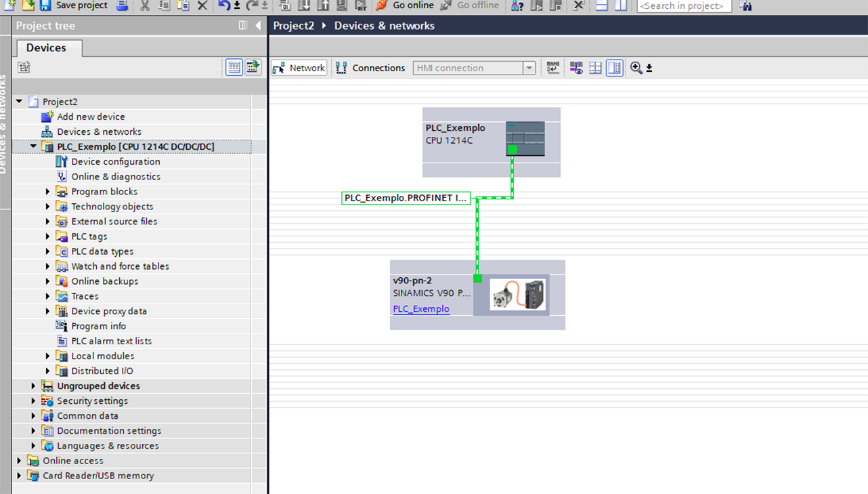The width and height of the screenshot is (868, 494).
Task: Click the zoom magnifier icon in network toolbar
Action: click(636, 68)
